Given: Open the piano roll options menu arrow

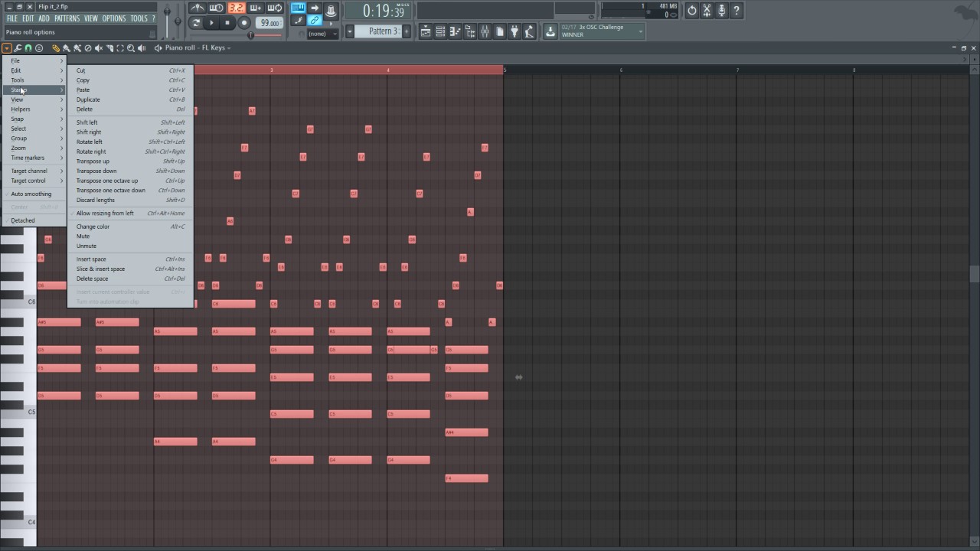Looking at the screenshot, I should point(7,48).
